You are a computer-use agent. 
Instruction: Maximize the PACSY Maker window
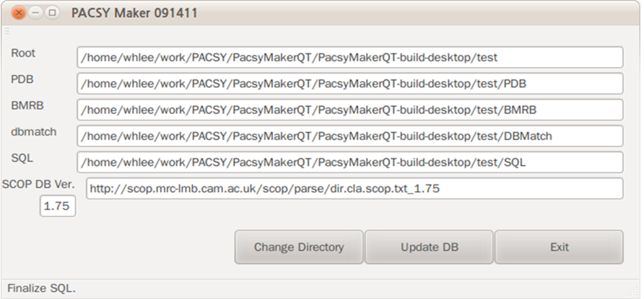pyautogui.click(x=52, y=13)
